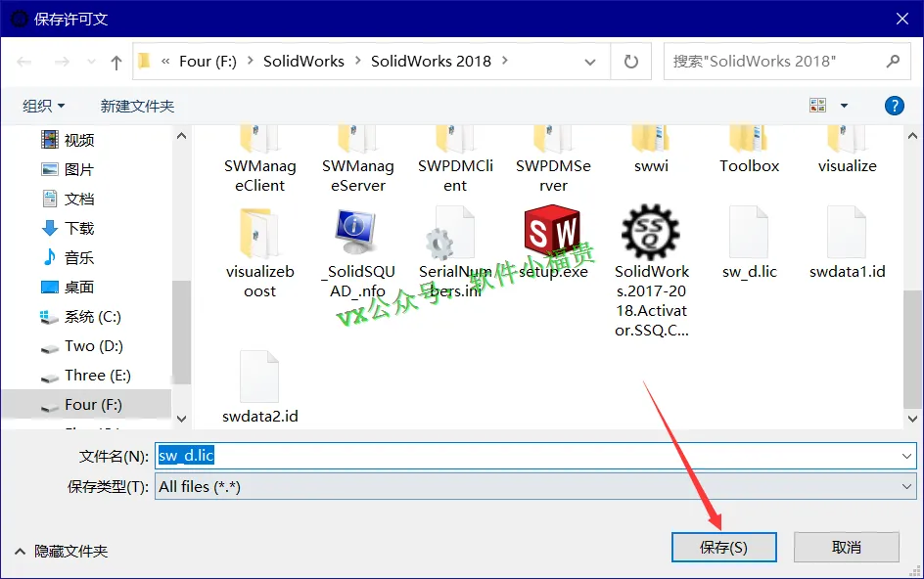Image resolution: width=924 pixels, height=579 pixels.
Task: Expand chevron after SolidWorks breadcrumb
Action: point(357,61)
